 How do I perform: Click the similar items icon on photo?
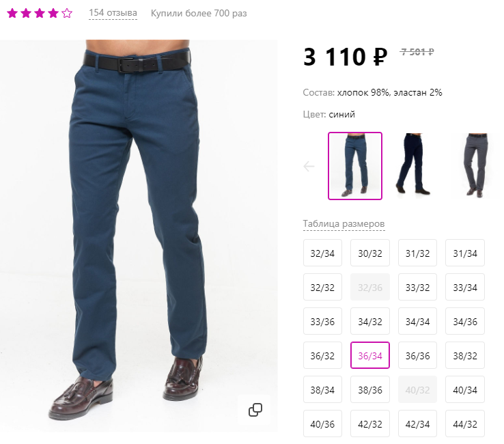(255, 410)
